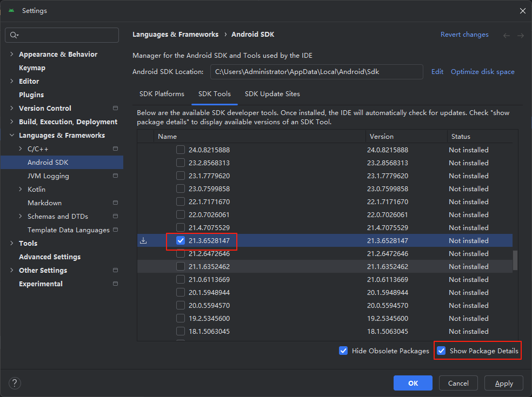Click the forward navigation arrow

521,35
